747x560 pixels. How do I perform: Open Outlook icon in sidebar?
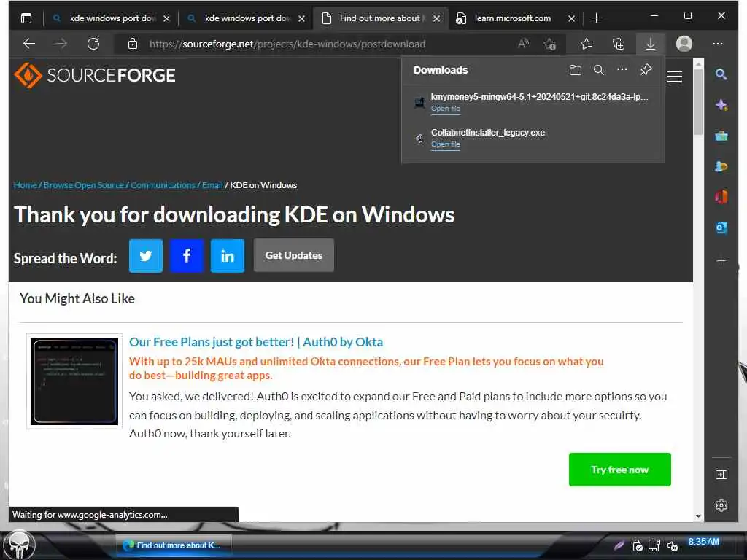pyautogui.click(x=721, y=227)
